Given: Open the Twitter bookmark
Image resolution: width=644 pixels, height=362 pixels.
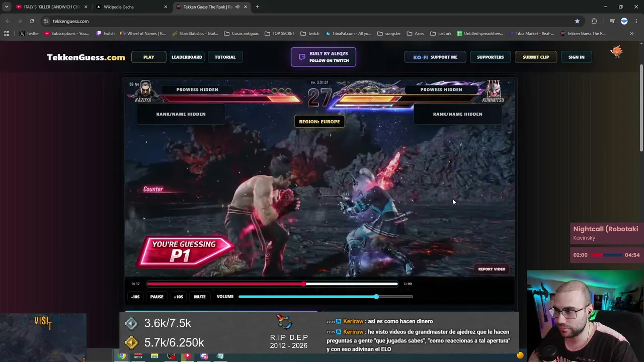Looking at the screenshot, I should (29, 34).
